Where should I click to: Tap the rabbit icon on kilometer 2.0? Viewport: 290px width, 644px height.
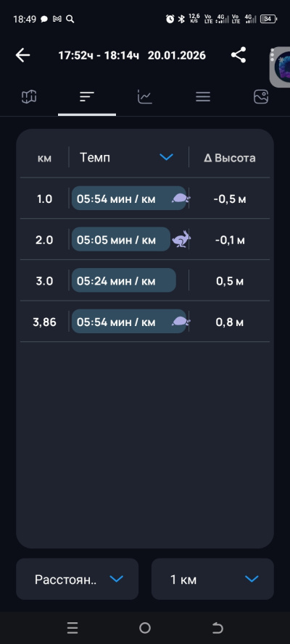pyautogui.click(x=181, y=239)
